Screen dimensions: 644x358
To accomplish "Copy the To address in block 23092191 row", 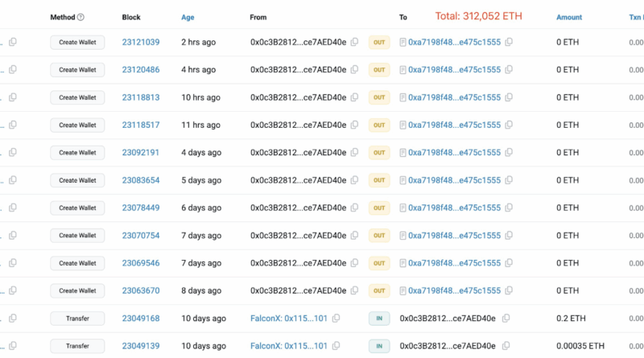I will tap(509, 152).
